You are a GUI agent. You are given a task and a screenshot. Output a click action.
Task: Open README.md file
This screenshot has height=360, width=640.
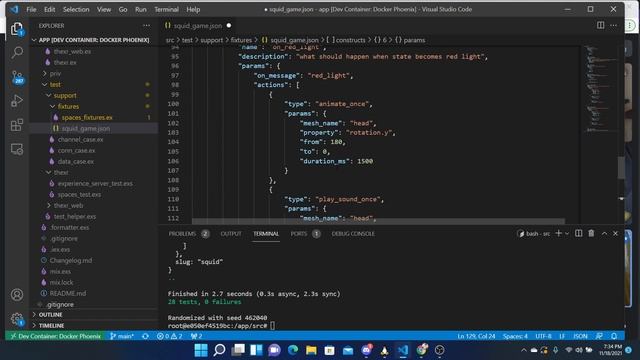[x=68, y=293]
